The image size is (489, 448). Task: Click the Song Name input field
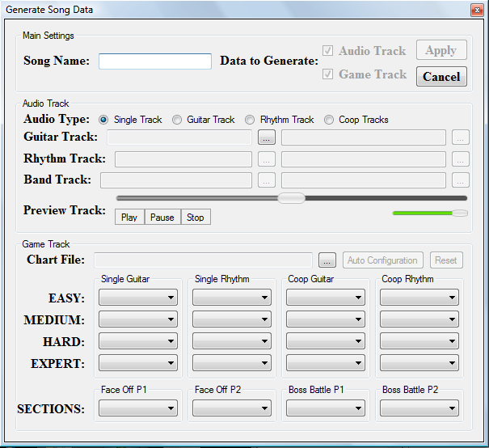[x=155, y=61]
